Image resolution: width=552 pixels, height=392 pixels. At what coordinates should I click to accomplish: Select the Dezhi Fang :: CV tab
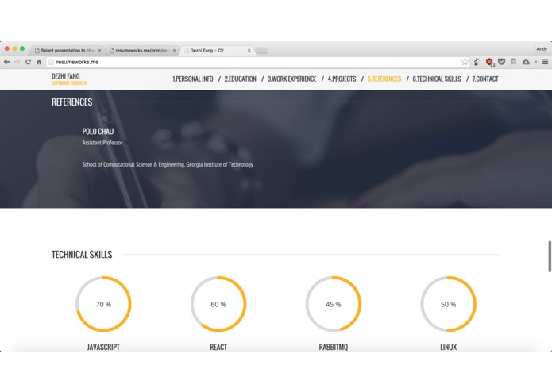coord(215,50)
